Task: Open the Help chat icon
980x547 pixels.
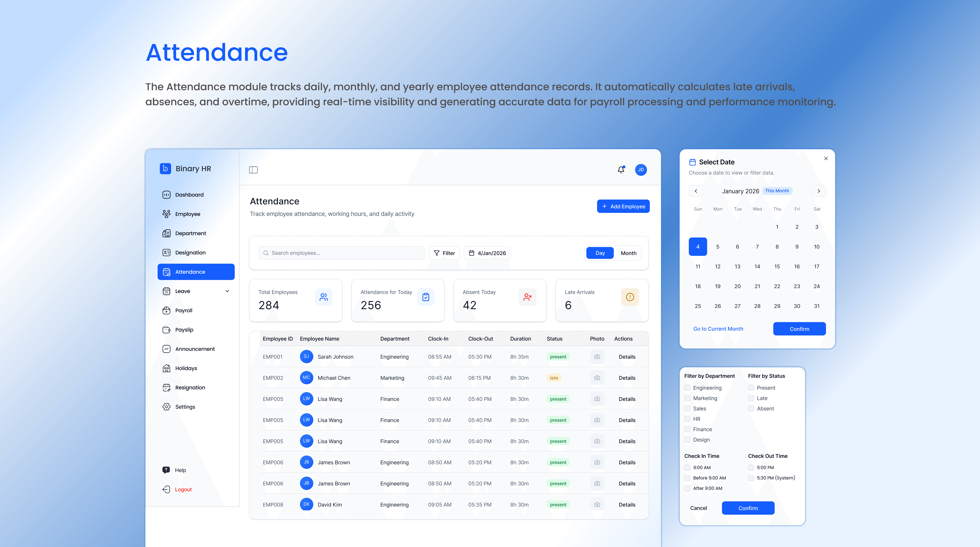Action: pyautogui.click(x=166, y=470)
